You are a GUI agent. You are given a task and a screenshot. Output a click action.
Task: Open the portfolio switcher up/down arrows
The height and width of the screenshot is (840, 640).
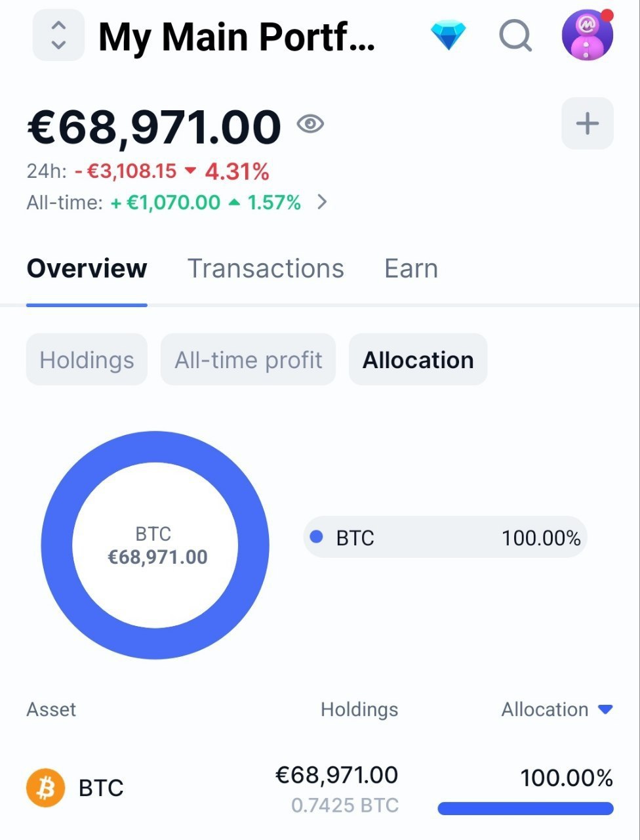[x=58, y=35]
